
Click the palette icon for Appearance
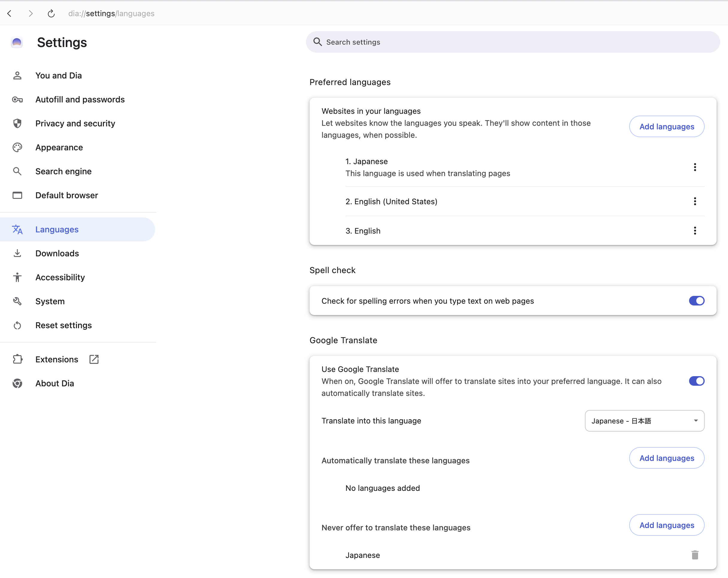coord(17,147)
